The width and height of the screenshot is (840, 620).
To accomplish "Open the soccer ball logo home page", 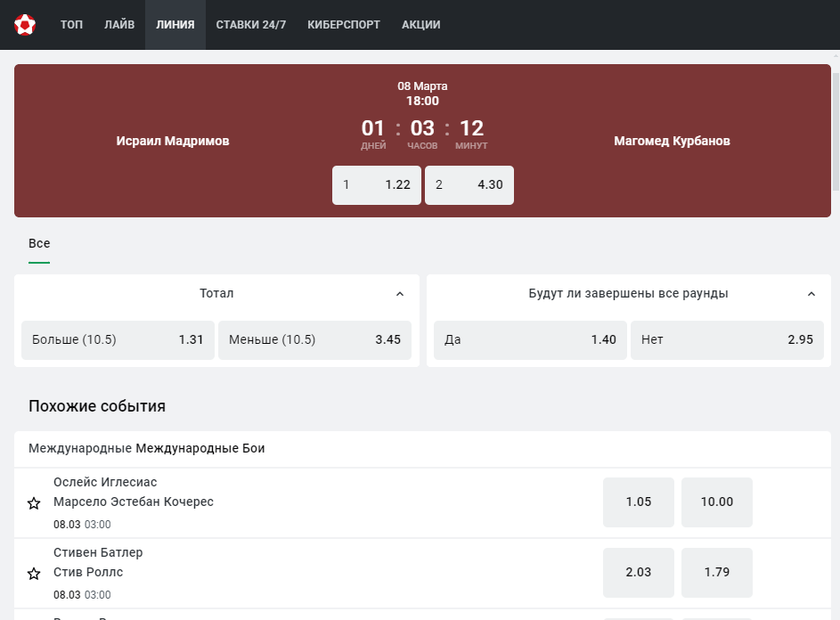I will click(25, 25).
